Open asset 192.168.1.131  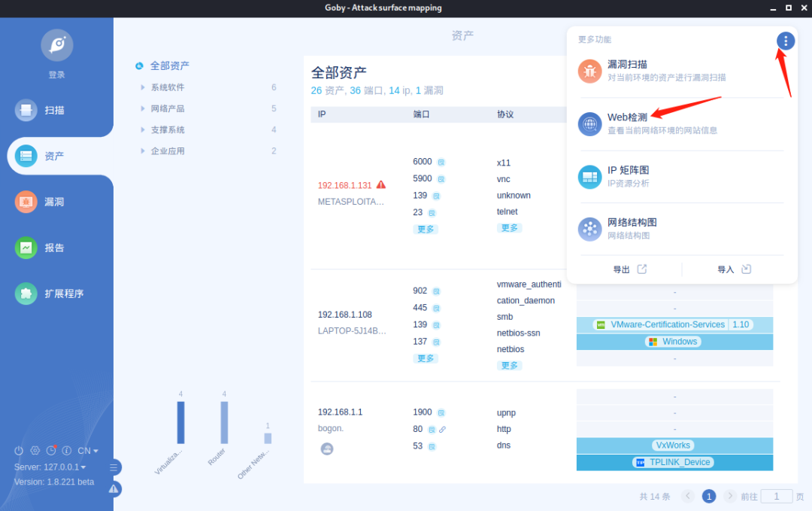[345, 186]
